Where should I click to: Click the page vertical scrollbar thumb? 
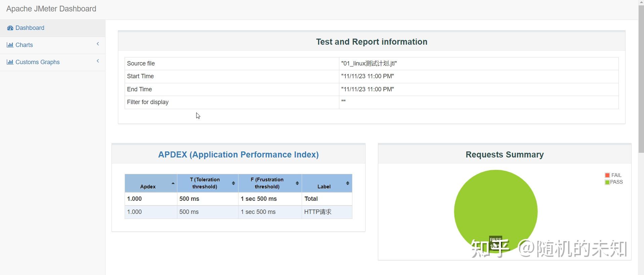(641, 77)
